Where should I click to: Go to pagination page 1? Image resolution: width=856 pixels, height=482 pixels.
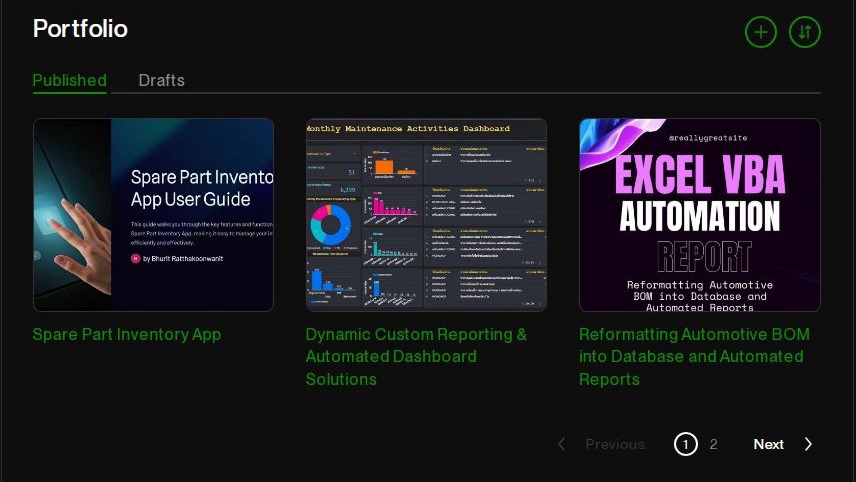pyautogui.click(x=686, y=444)
